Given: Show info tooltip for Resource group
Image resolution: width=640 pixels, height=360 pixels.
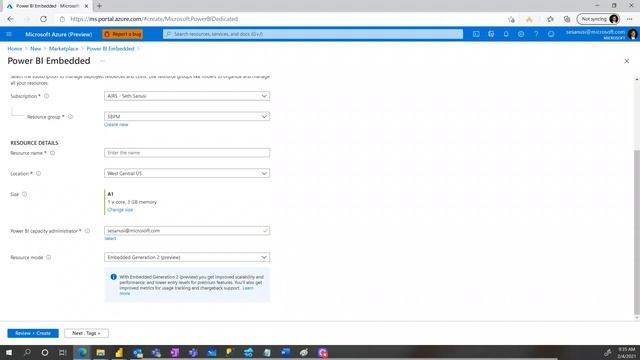Looking at the screenshot, I should 70,117.
